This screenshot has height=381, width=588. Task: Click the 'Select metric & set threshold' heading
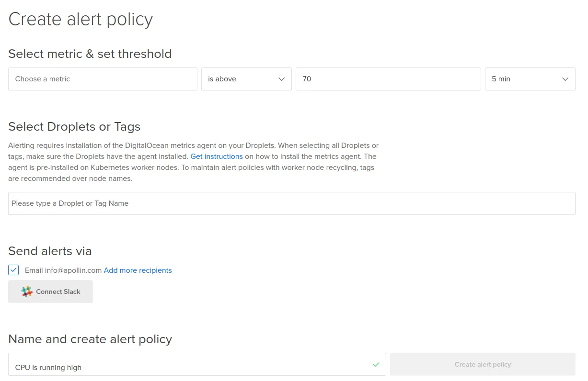coord(90,54)
